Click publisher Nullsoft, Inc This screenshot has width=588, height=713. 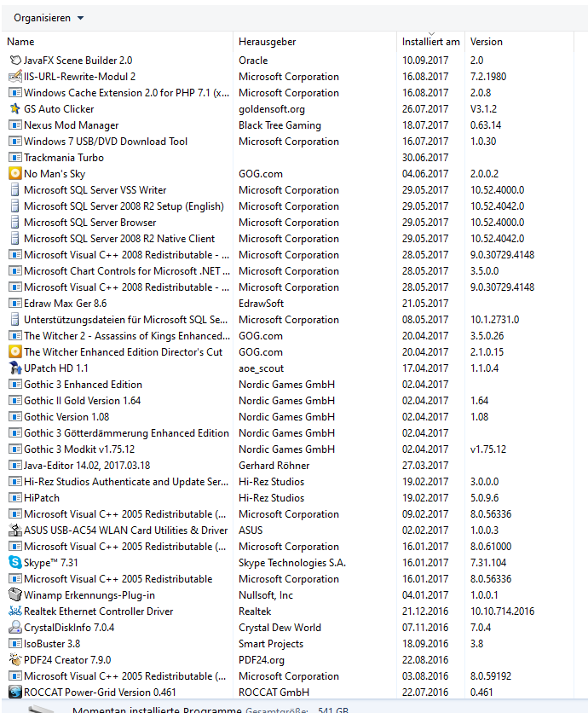pyautogui.click(x=266, y=594)
